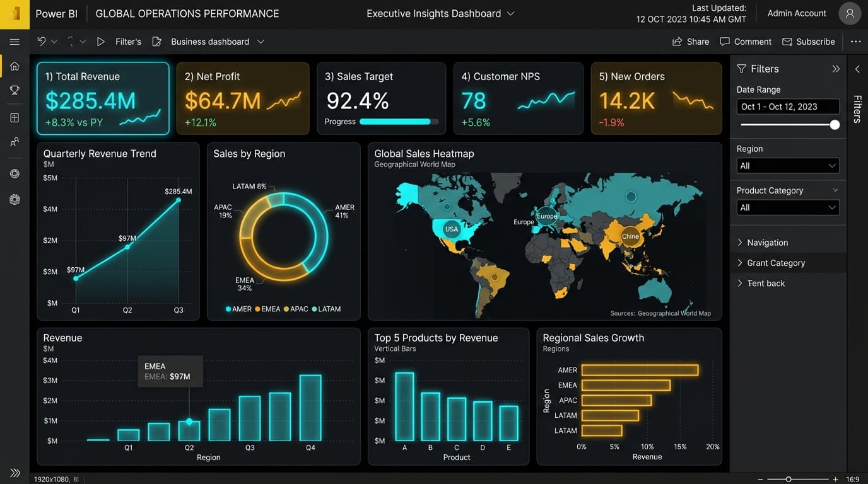The width and height of the screenshot is (868, 484).
Task: Click the Chine bubble on the heatmap
Action: pyautogui.click(x=630, y=236)
